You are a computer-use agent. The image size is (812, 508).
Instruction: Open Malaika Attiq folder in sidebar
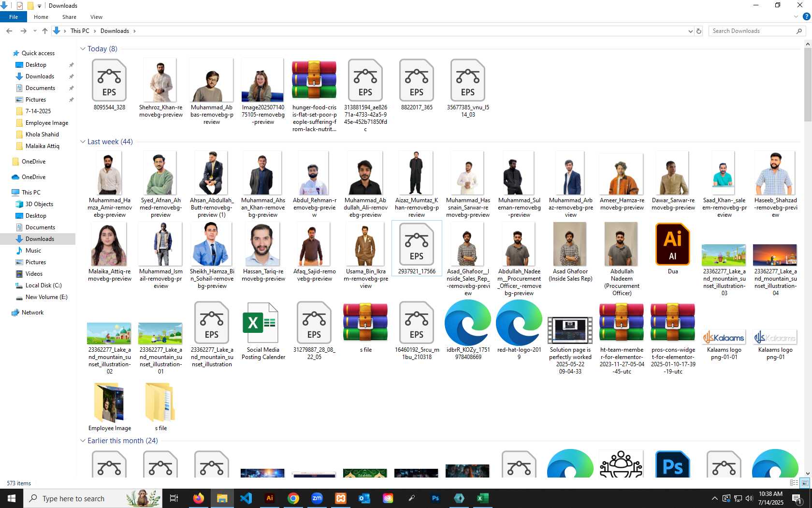pyautogui.click(x=42, y=146)
